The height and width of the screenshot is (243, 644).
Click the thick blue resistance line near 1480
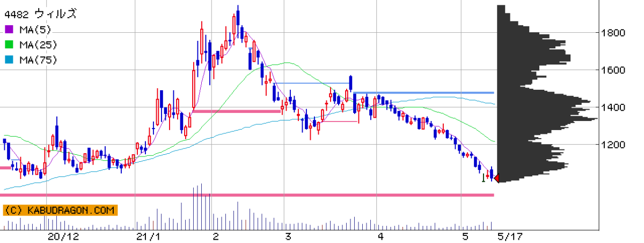pyautogui.click(x=424, y=92)
